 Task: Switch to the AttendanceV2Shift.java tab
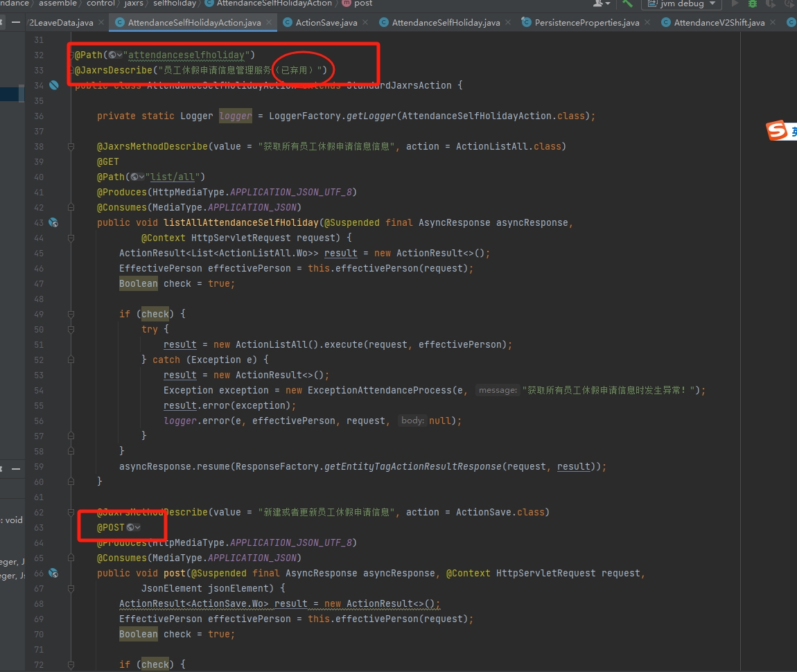coord(719,22)
